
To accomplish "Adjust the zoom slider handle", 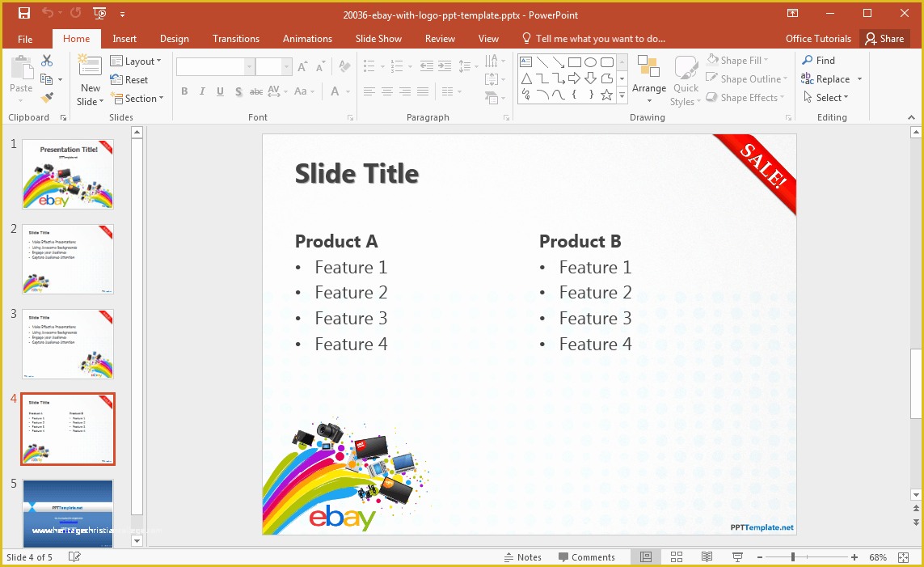I will 793,557.
